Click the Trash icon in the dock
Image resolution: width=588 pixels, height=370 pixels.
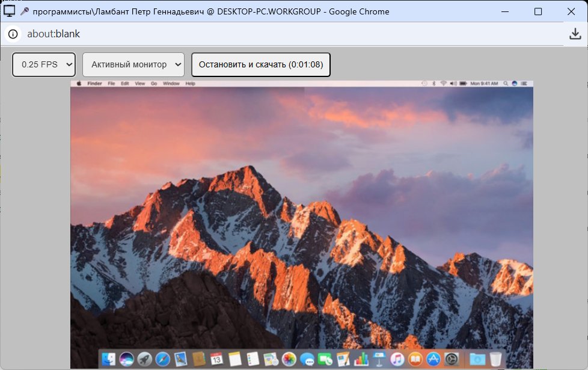495,359
